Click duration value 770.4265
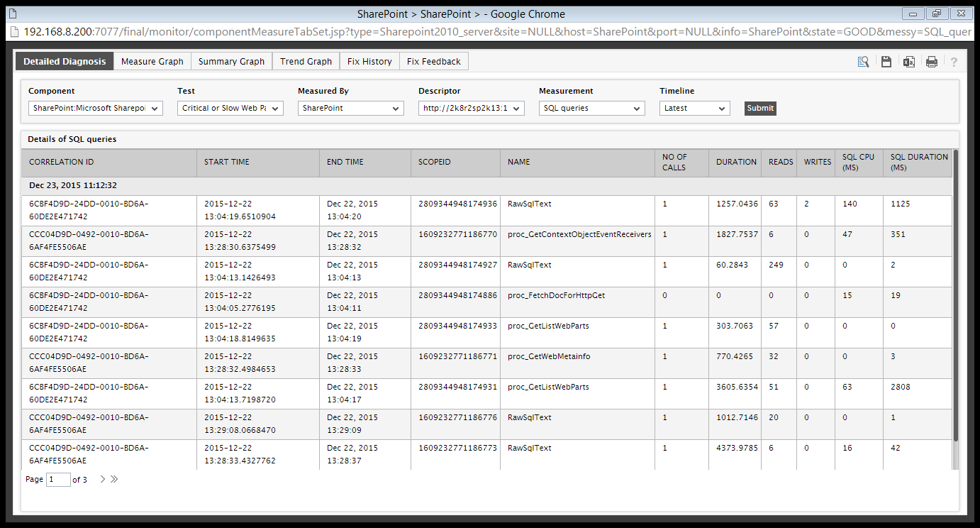Image resolution: width=980 pixels, height=528 pixels. coord(735,356)
